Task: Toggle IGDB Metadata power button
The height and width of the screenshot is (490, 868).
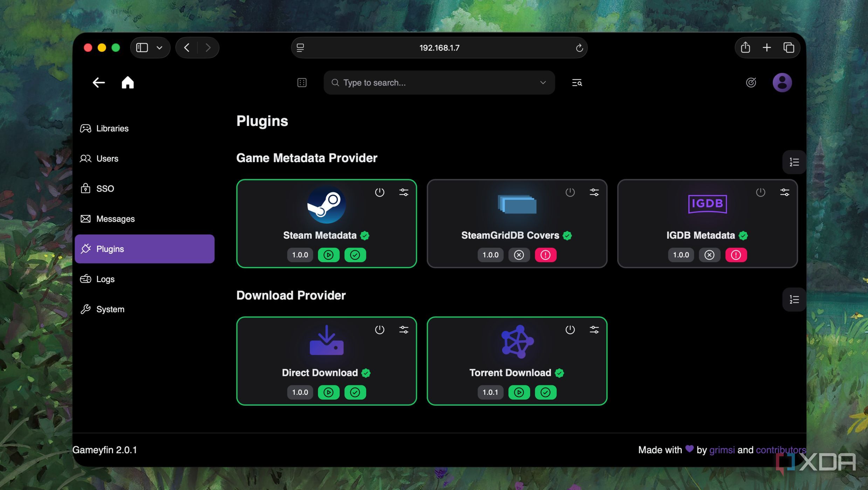Action: coord(761,192)
